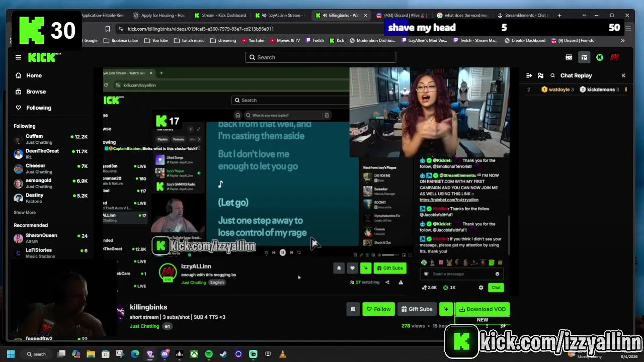Open the Cheesur channel in Following
The width and height of the screenshot is (644, 362).
pos(50,168)
